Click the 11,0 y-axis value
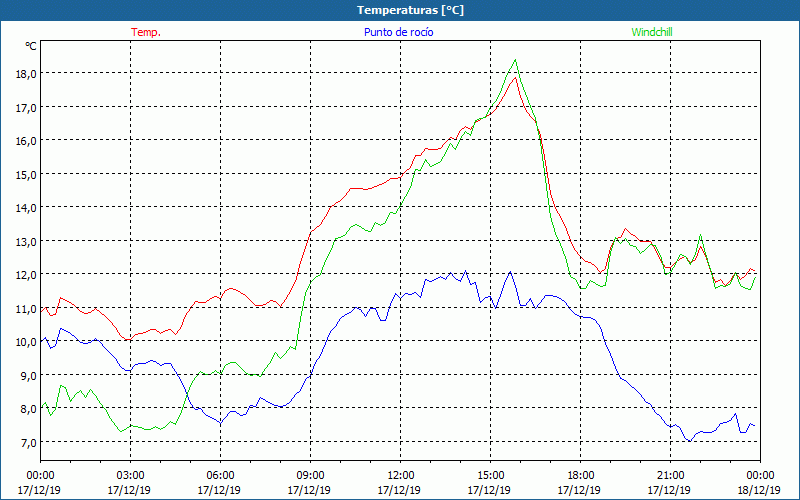The height and width of the screenshot is (500, 800). [x=26, y=308]
